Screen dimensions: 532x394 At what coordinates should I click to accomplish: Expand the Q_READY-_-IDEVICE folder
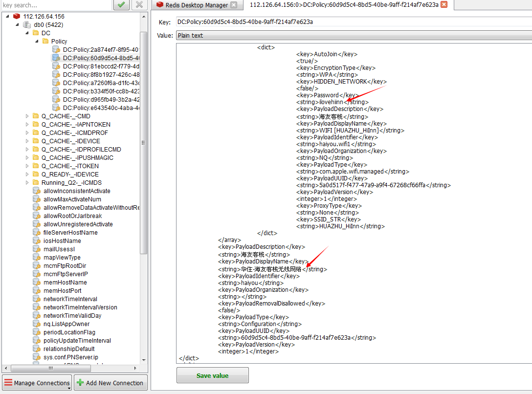[27, 175]
